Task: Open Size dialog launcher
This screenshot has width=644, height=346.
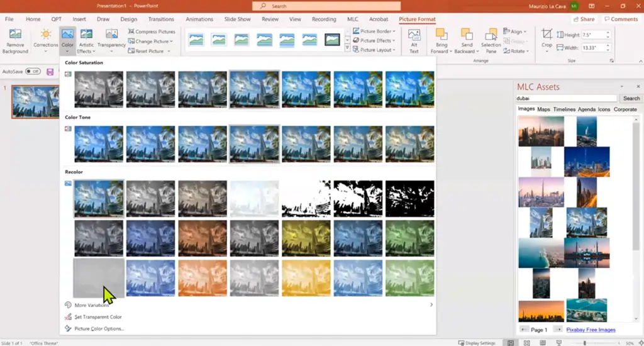Action: (611, 61)
